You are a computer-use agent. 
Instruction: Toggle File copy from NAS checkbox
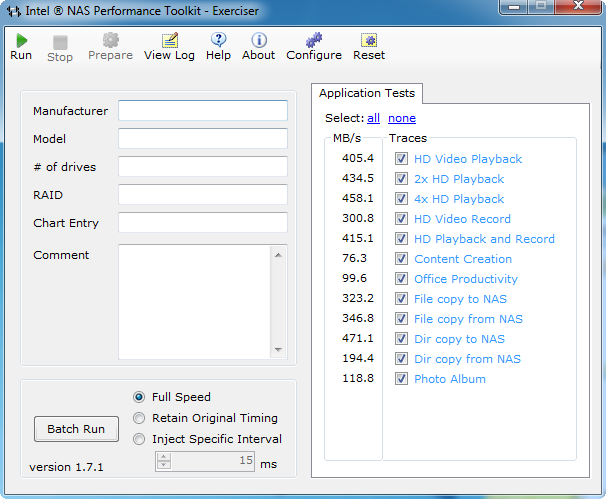(401, 318)
